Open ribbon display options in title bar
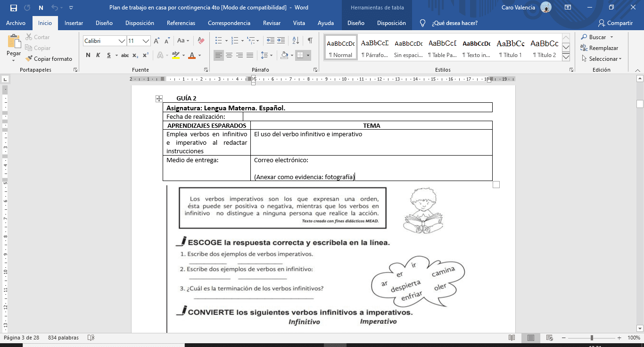Screen dimensions: 644x347 [568, 8]
